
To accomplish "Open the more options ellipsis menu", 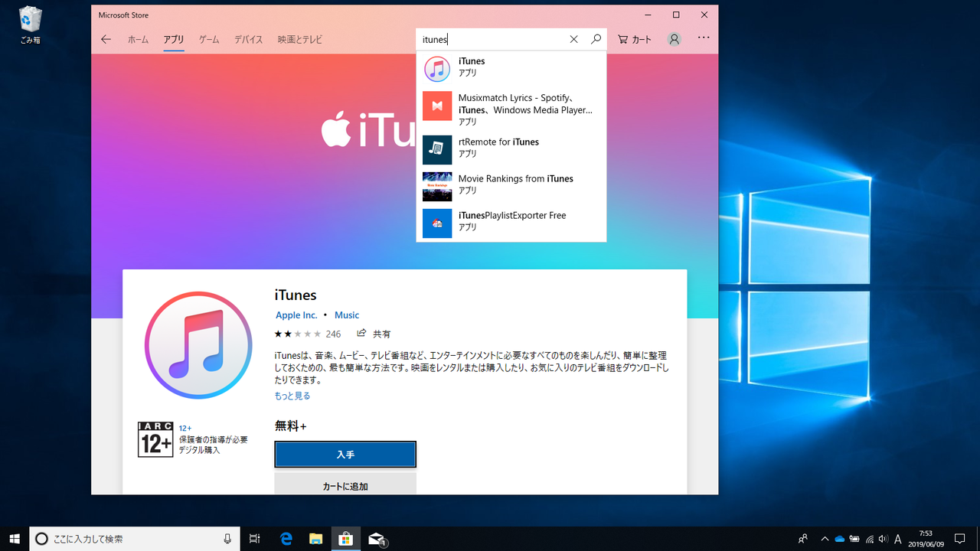I will click(704, 38).
